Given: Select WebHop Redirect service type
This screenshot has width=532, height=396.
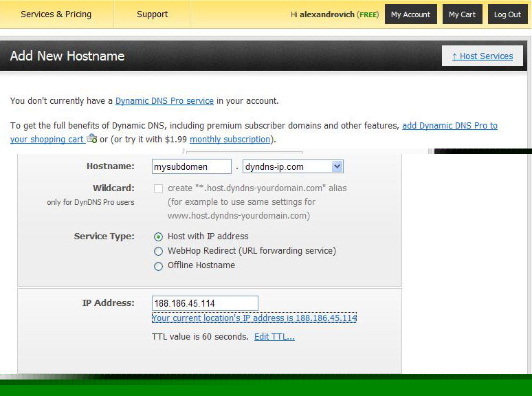Looking at the screenshot, I should 158,251.
